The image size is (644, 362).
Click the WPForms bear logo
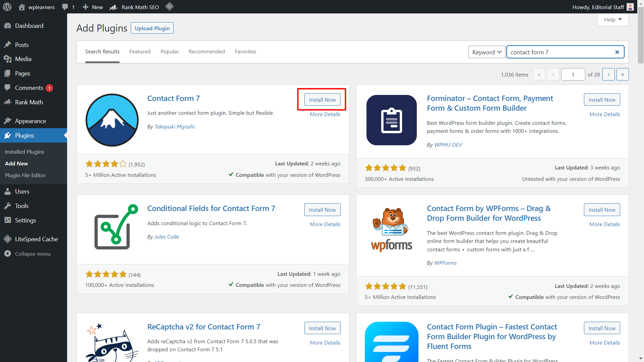(x=391, y=230)
